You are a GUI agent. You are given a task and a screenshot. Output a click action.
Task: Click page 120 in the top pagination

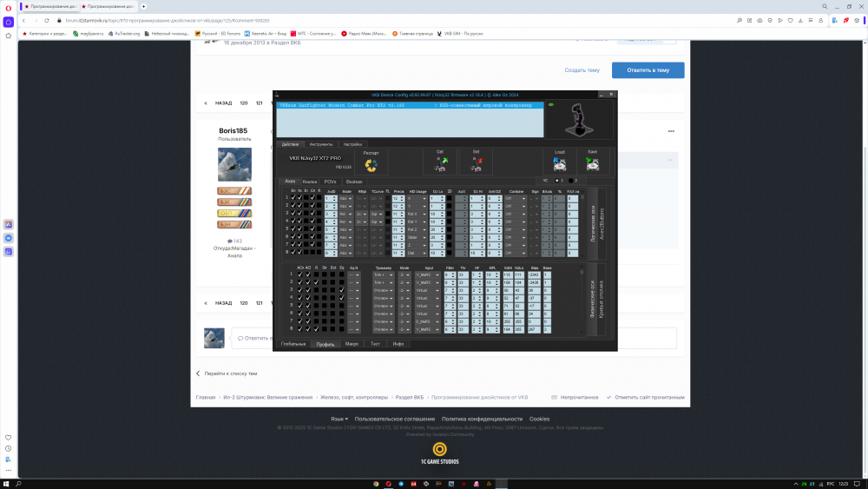244,103
